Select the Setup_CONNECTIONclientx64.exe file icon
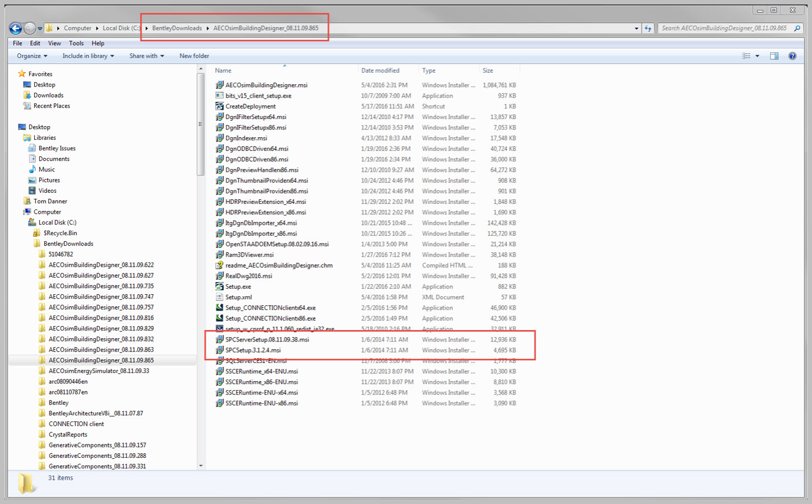This screenshot has width=812, height=504. [x=219, y=307]
